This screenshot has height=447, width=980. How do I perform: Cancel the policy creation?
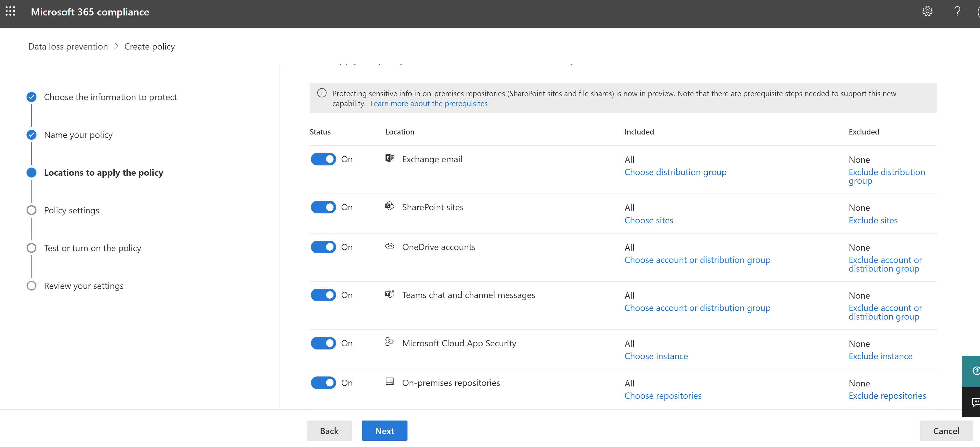(x=946, y=431)
